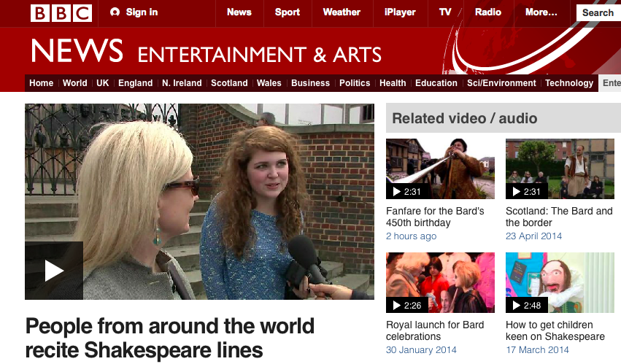This screenshot has height=364, width=621.
Task: Go to the Technology news tab
Action: [x=569, y=83]
